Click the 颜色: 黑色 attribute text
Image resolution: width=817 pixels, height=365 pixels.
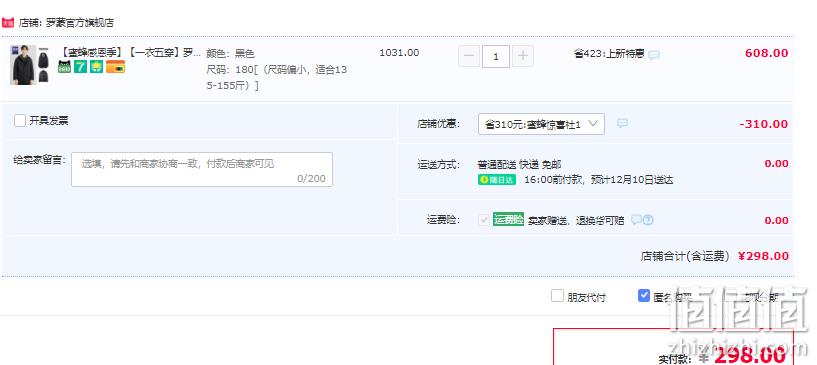tap(230, 53)
